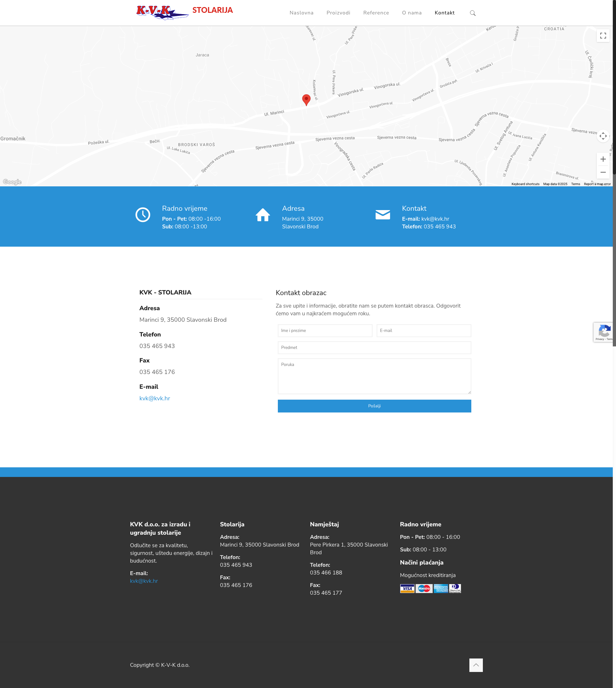Click the footer kvk@kvk.hr email link

(144, 581)
